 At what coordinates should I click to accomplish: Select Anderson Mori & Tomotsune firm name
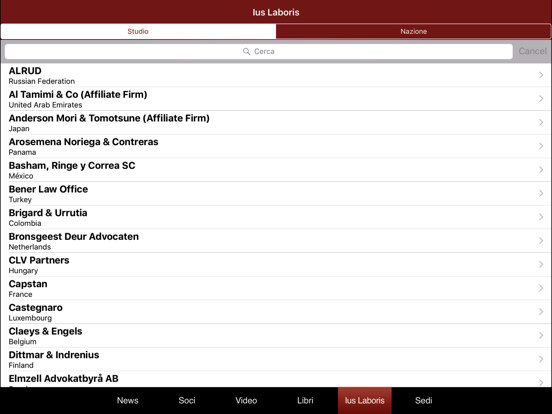tap(109, 118)
